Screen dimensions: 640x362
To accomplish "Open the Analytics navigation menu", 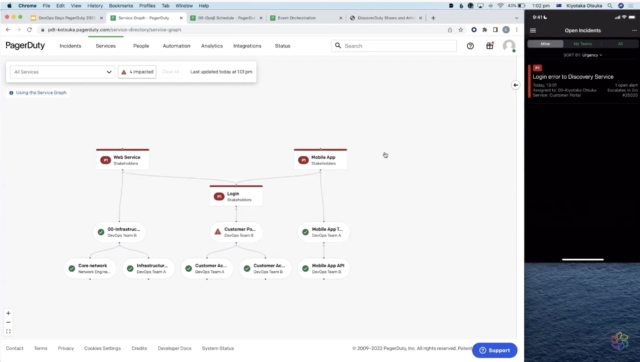I will pyautogui.click(x=212, y=46).
